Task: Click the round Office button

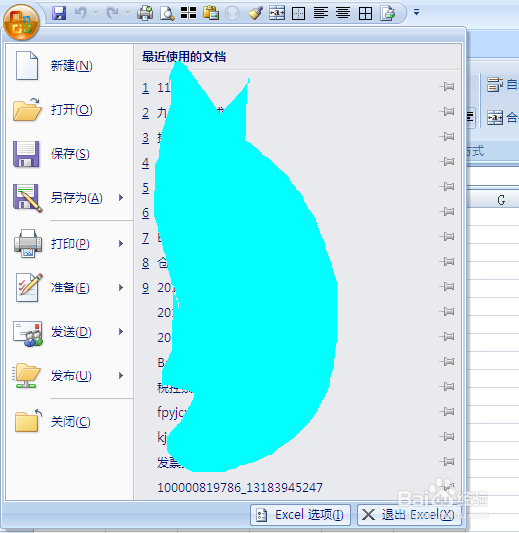Action: pyautogui.click(x=21, y=22)
